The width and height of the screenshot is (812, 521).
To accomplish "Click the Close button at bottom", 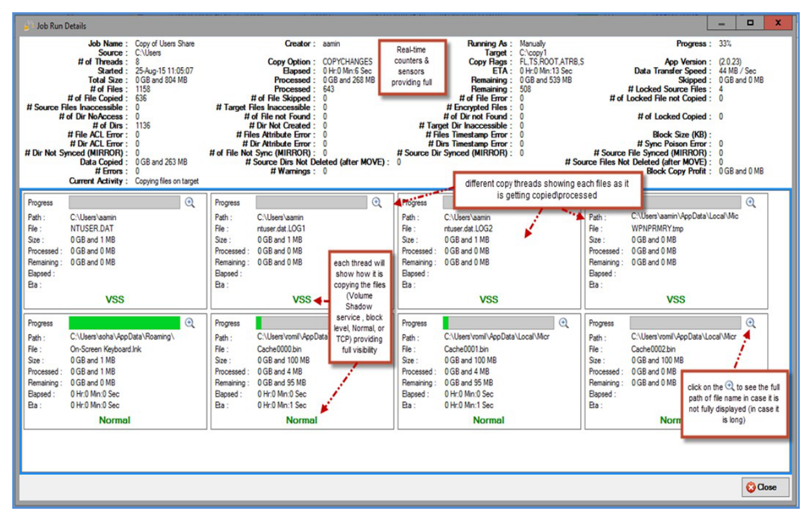I will click(x=765, y=487).
